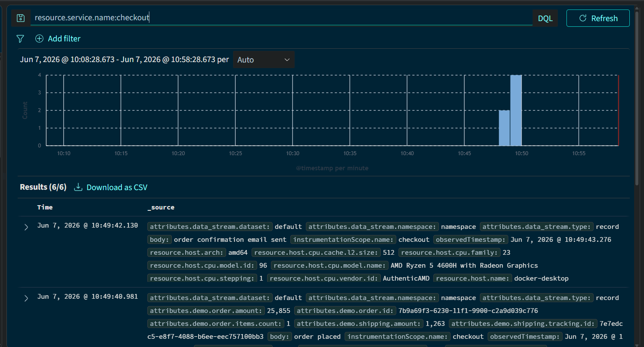Click the 25,855 order amount value
The width and height of the screenshot is (644, 347).
[279, 310]
